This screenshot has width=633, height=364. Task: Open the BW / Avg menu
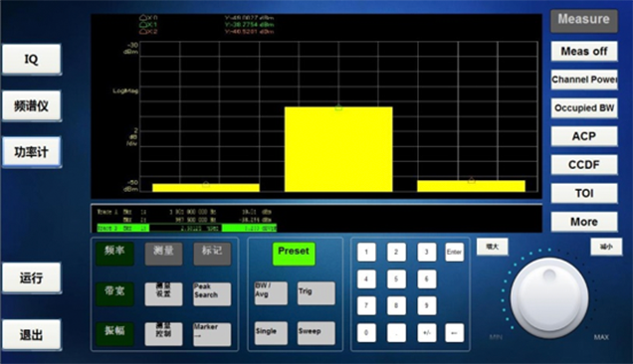pos(271,293)
